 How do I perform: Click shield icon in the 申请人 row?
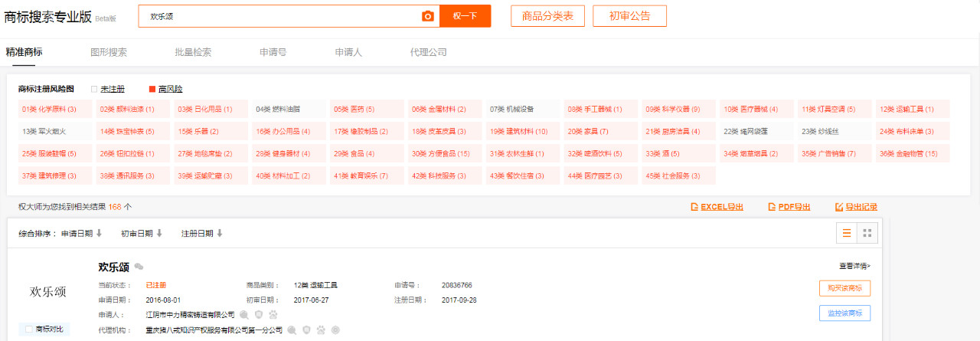[x=259, y=314]
